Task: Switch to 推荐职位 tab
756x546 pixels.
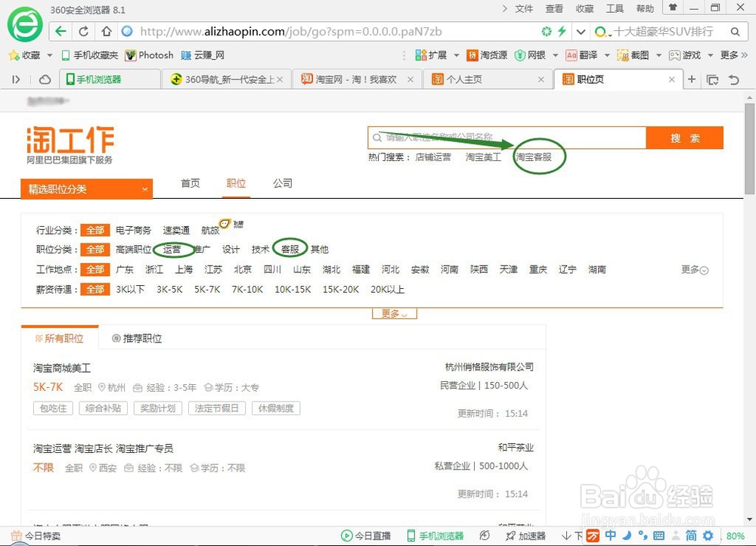Action: pos(137,339)
